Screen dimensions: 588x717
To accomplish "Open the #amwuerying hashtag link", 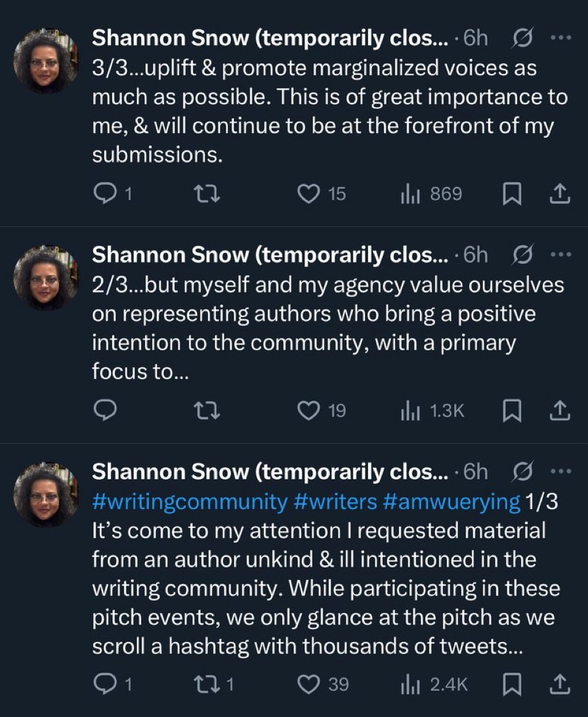I will point(451,502).
